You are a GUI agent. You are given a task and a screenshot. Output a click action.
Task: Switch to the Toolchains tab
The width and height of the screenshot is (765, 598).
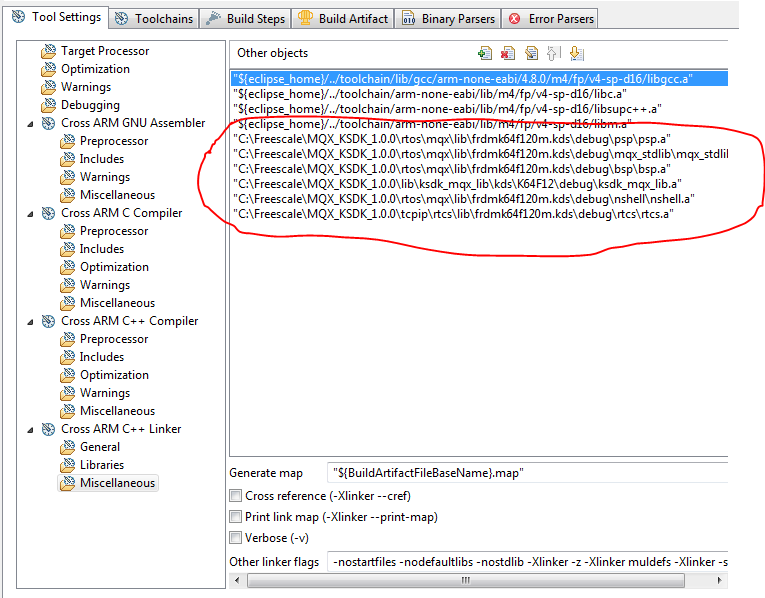[x=154, y=19]
